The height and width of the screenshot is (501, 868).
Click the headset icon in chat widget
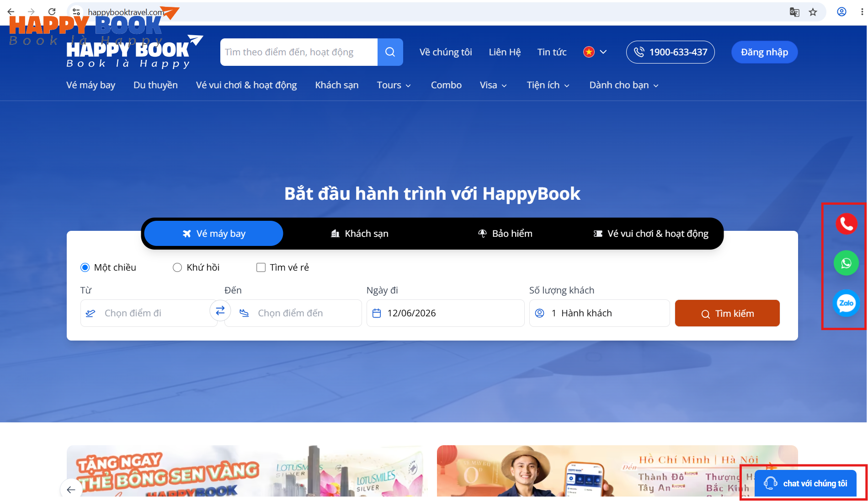click(771, 483)
